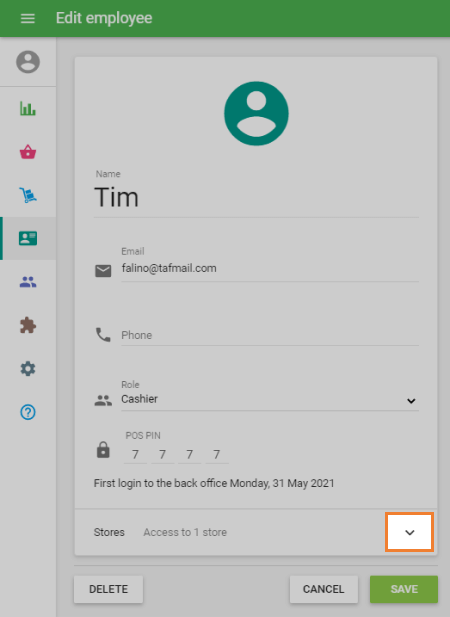450x617 pixels.
Task: Open the Customers people icon
Action: click(28, 282)
